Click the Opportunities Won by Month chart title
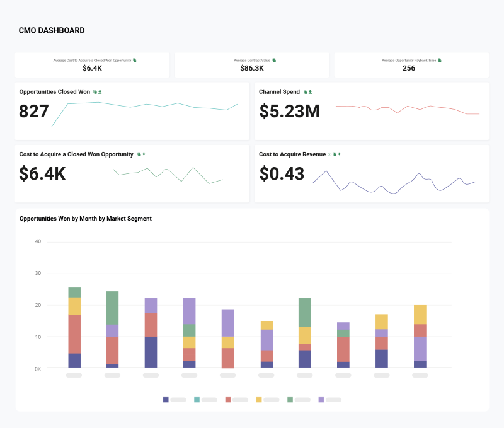Viewport: 504px width, 428px height. (86, 219)
